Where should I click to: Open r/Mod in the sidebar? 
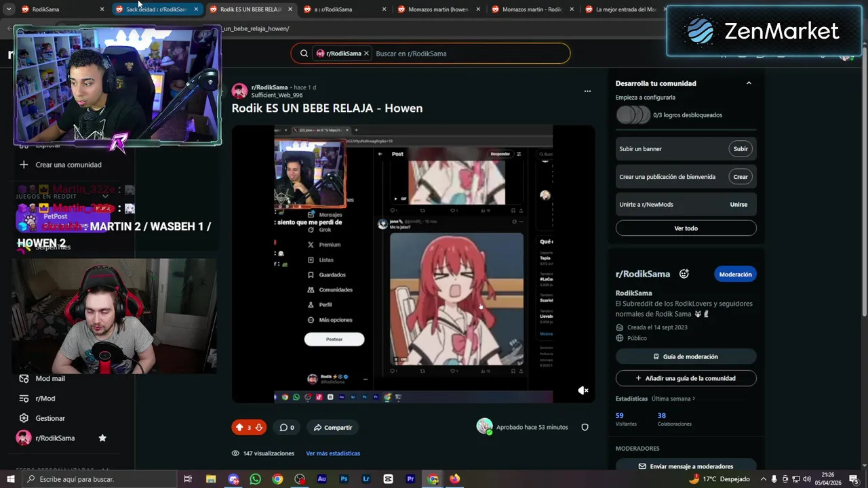pyautogui.click(x=45, y=399)
